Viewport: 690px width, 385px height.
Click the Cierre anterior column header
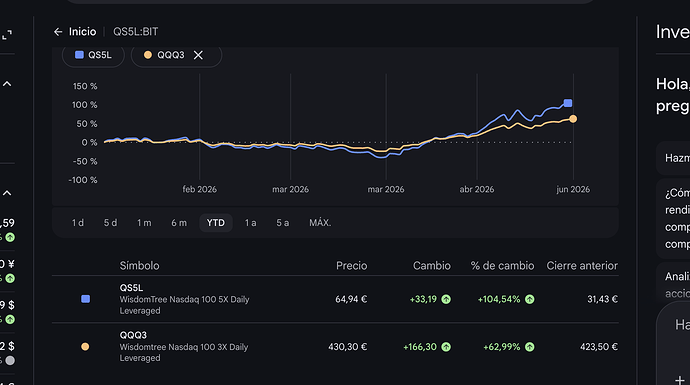click(582, 266)
